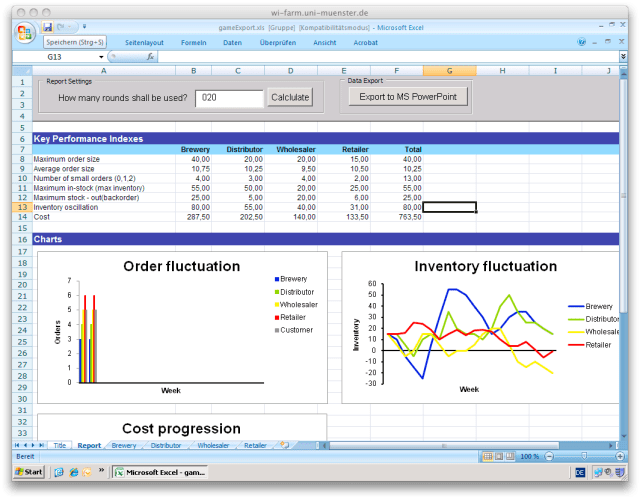640x499 pixels.
Task: Click the vertical scrollbar down arrow
Action: coord(623,436)
